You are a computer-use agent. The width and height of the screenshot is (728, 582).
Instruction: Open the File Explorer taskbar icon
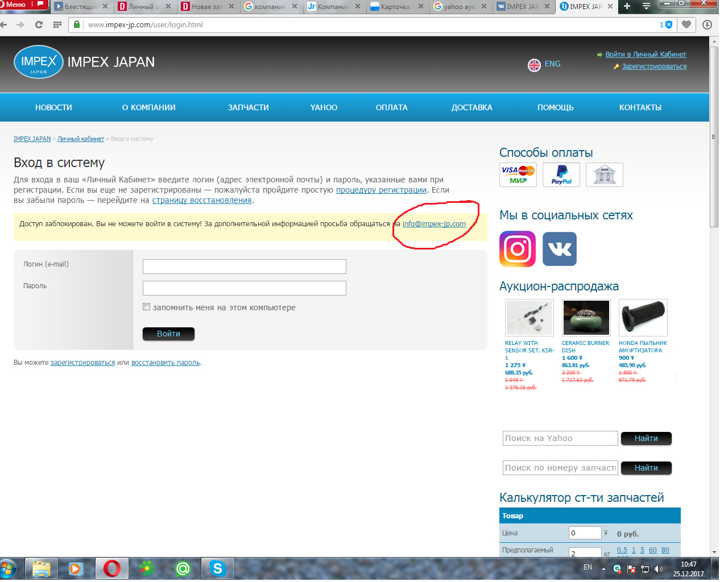click(42, 569)
